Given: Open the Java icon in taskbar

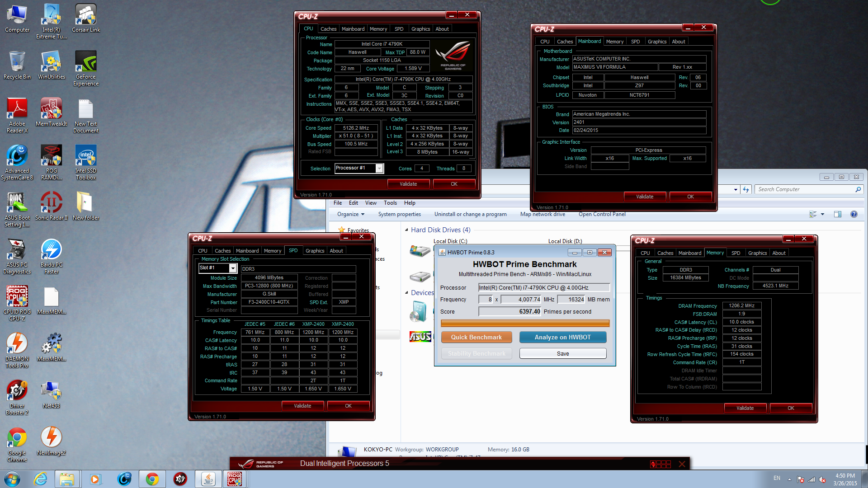Looking at the screenshot, I should click(x=208, y=479).
